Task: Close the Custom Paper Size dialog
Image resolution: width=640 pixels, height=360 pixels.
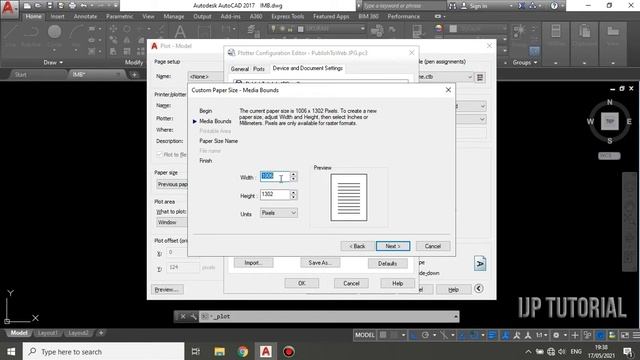Action: pyautogui.click(x=448, y=90)
